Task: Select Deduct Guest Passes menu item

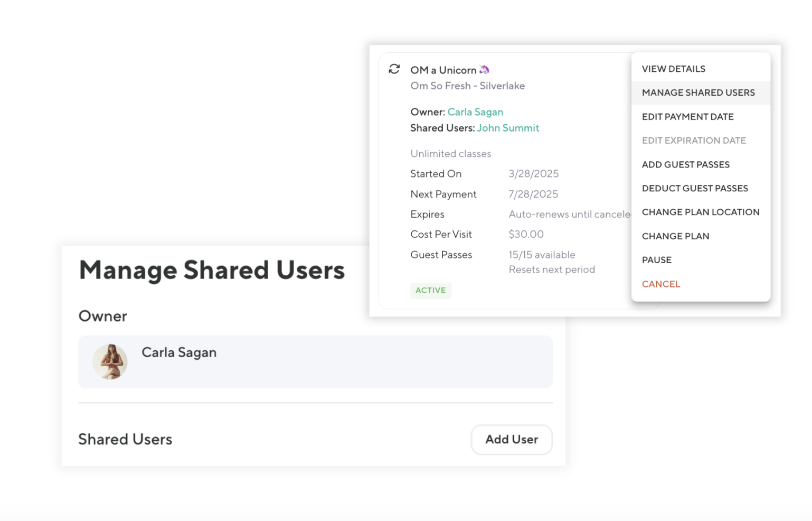Action: click(x=694, y=188)
